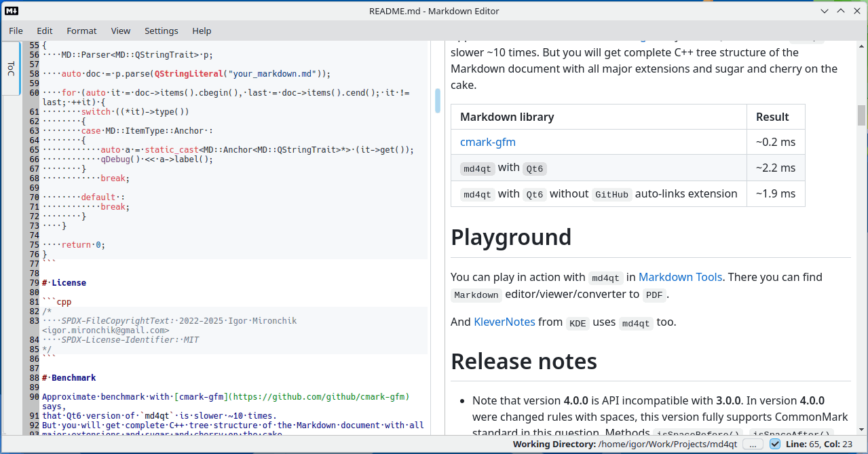The height and width of the screenshot is (454, 868).
Task: Close the README.md editor window
Action: click(x=856, y=11)
